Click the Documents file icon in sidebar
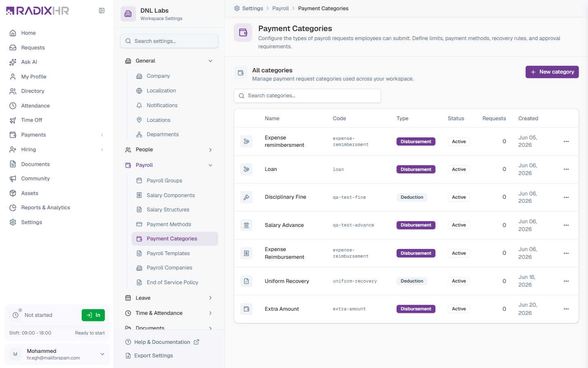The image size is (588, 368). click(x=13, y=164)
